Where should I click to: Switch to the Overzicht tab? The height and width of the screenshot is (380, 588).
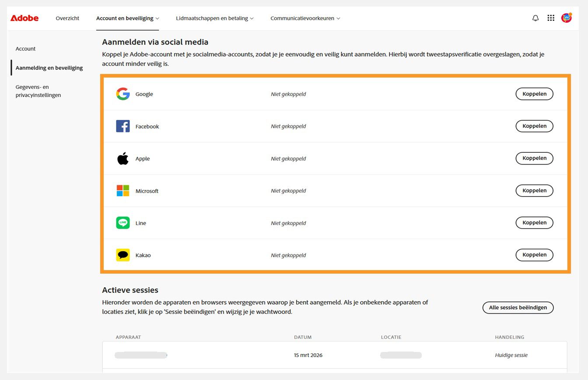click(x=67, y=18)
